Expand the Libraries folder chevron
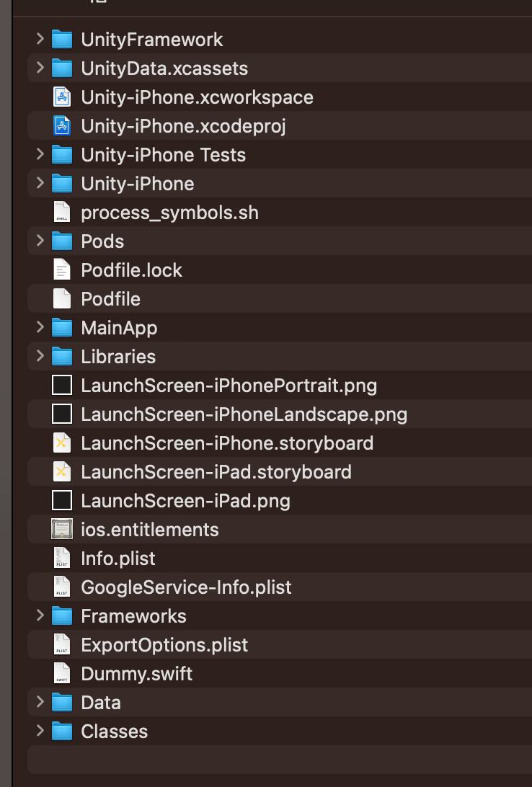This screenshot has width=532, height=787. click(40, 355)
